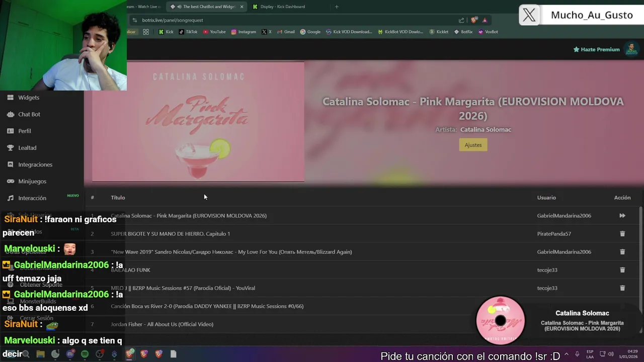Open the Kicklet bookmark
The height and width of the screenshot is (362, 644).
point(439,32)
